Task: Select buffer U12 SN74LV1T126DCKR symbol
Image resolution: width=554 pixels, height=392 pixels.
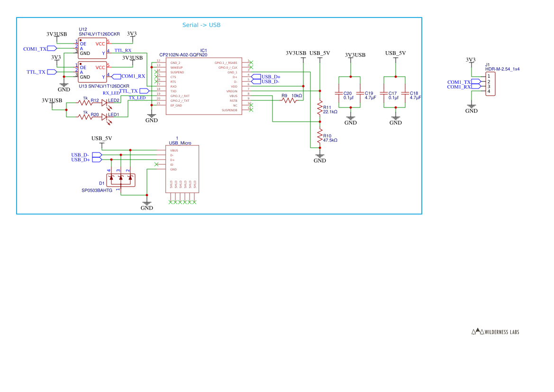Action: click(x=92, y=47)
